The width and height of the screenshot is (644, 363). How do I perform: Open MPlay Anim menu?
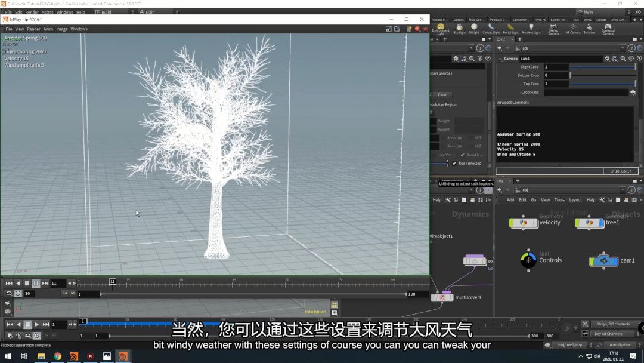point(48,29)
